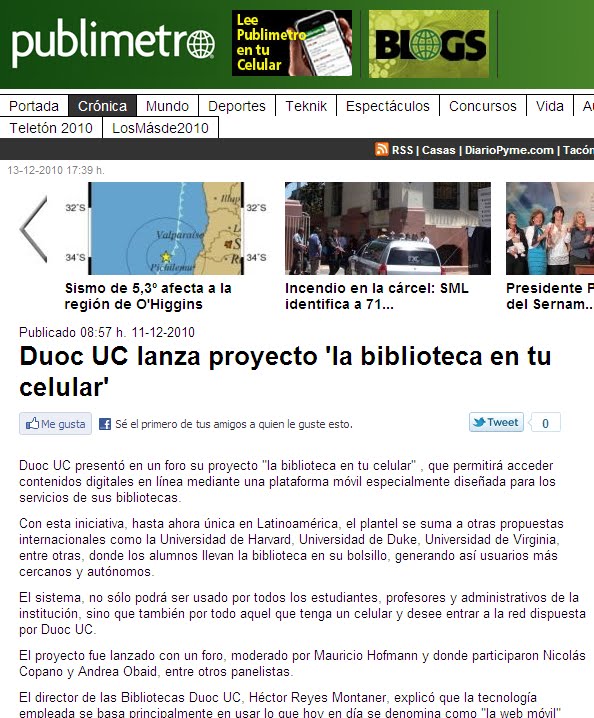
Task: Click the tweet count bubble showing 0
Action: click(x=545, y=423)
